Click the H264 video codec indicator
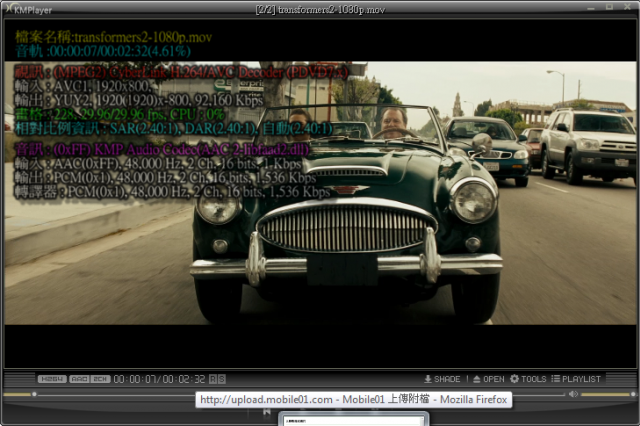 (52, 379)
